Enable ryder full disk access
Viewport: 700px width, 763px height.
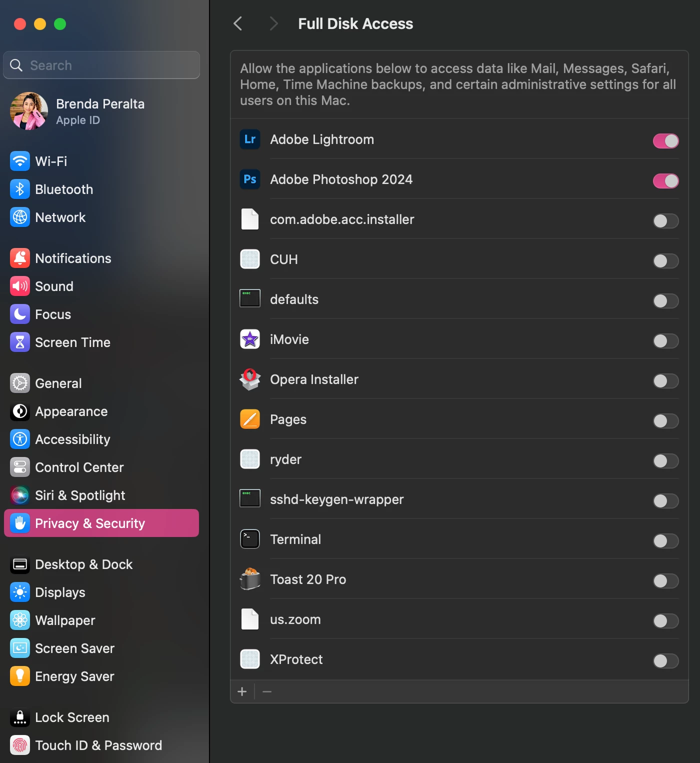pos(665,461)
